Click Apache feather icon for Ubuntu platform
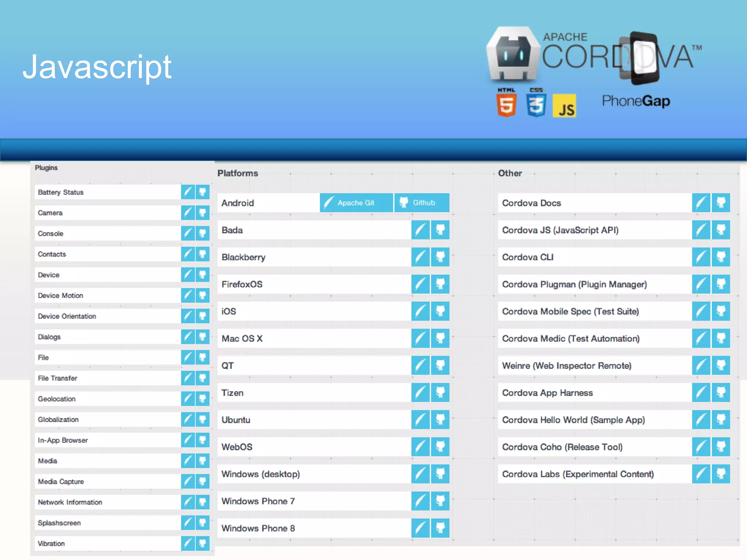 point(420,420)
